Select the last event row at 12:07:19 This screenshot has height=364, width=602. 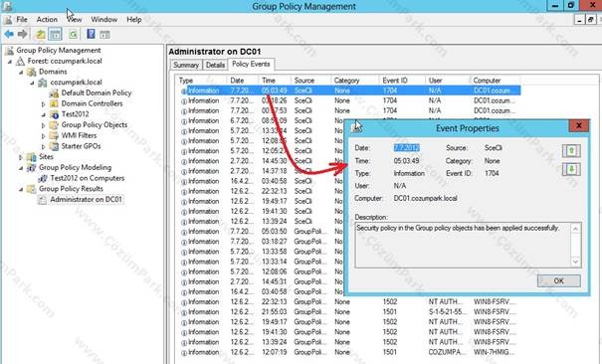[x=347, y=352]
